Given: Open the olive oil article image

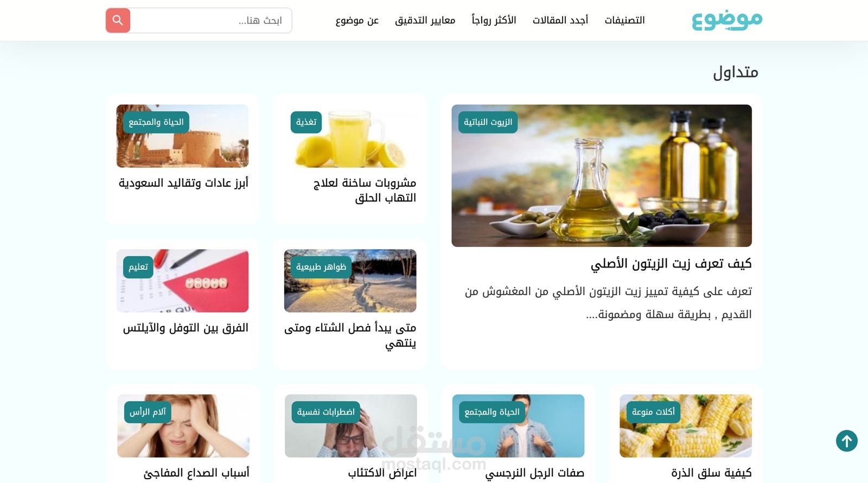Looking at the screenshot, I should pos(602,176).
